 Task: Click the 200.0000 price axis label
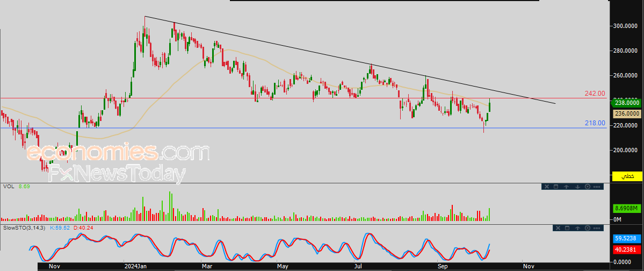tap(627, 151)
